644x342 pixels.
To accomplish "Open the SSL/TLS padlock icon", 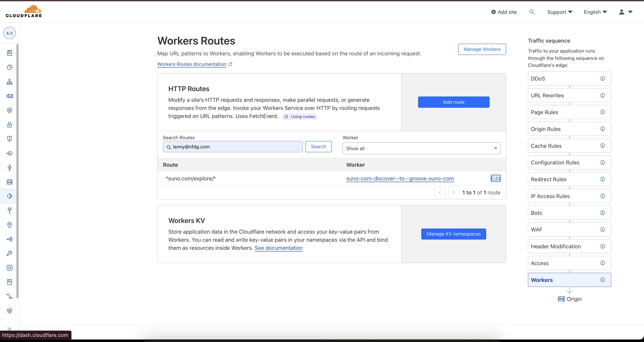I will pyautogui.click(x=10, y=125).
